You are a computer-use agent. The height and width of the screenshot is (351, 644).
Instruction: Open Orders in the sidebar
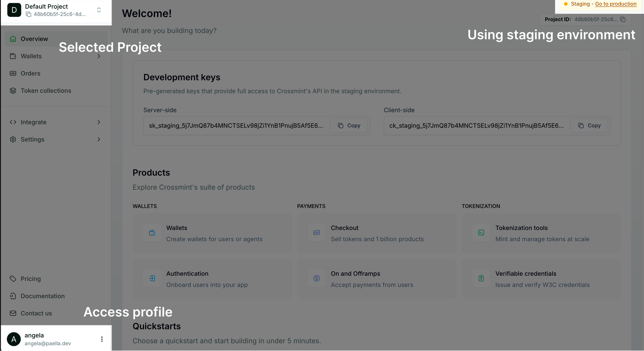click(56, 73)
